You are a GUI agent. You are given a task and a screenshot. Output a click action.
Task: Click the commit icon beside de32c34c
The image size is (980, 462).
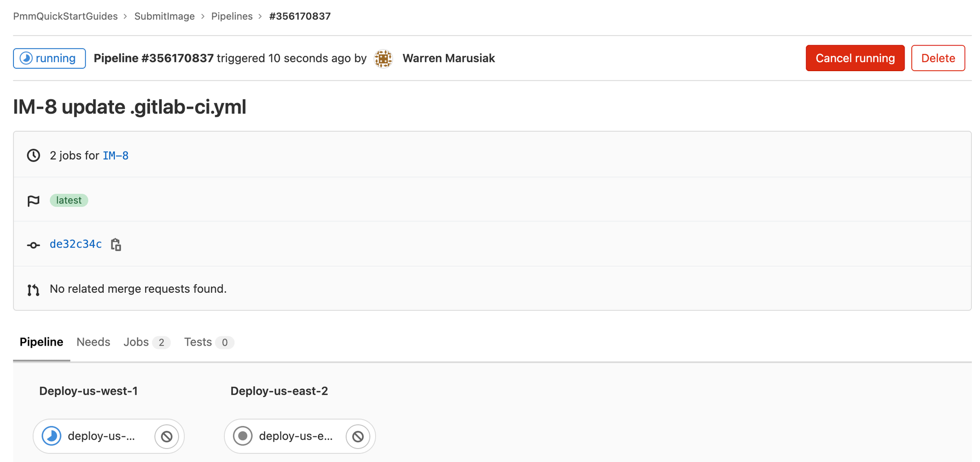(x=34, y=245)
